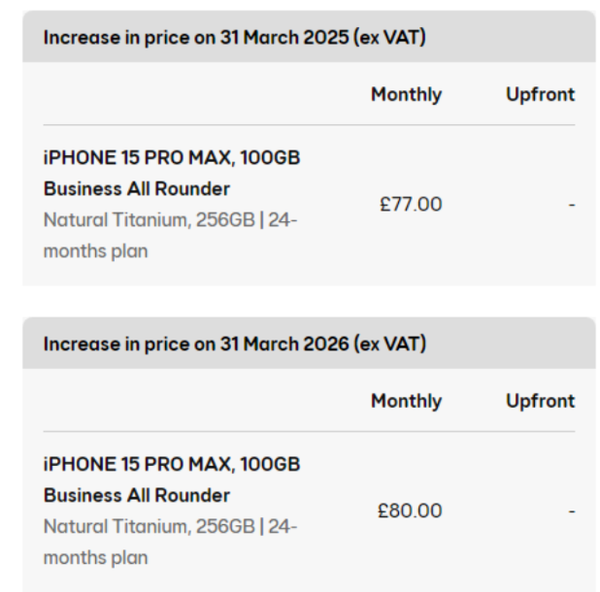Click the 31 March 2025 price increase heading
600x592 pixels.
pyautogui.click(x=196, y=38)
